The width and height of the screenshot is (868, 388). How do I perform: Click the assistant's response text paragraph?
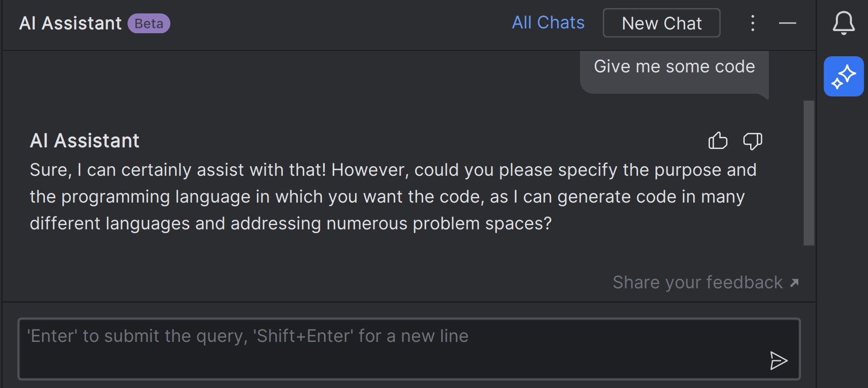(375, 197)
